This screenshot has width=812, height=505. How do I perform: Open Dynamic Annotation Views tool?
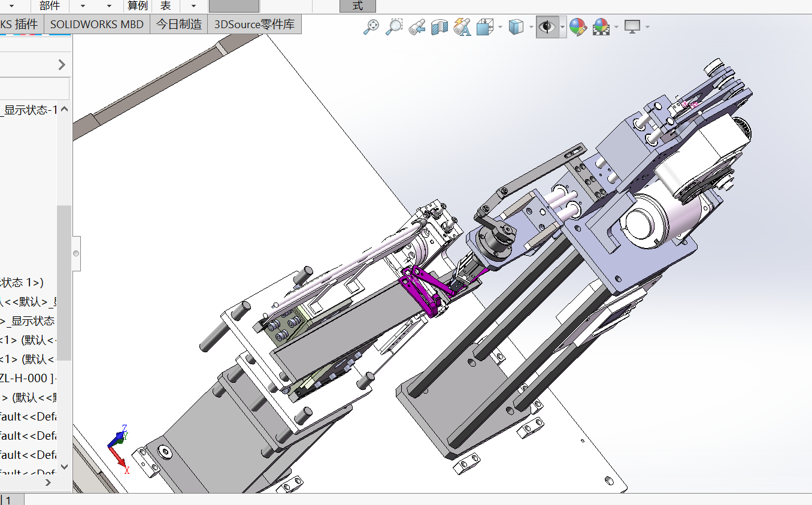pyautogui.click(x=462, y=27)
